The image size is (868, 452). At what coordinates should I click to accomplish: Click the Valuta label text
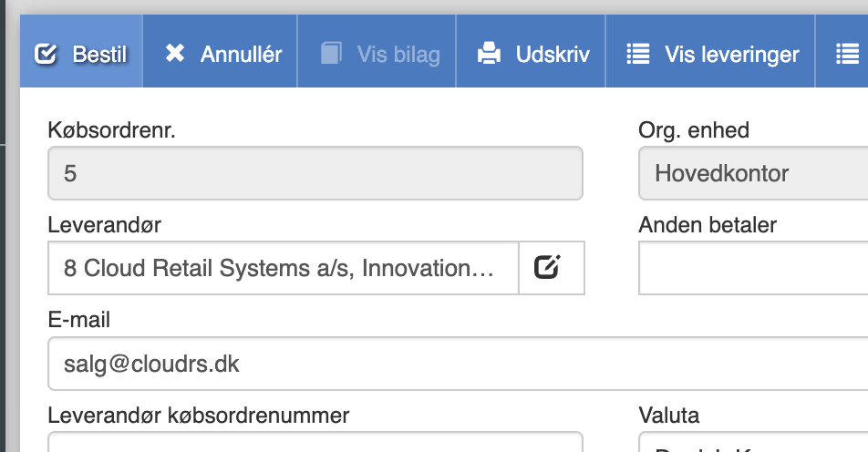668,416
